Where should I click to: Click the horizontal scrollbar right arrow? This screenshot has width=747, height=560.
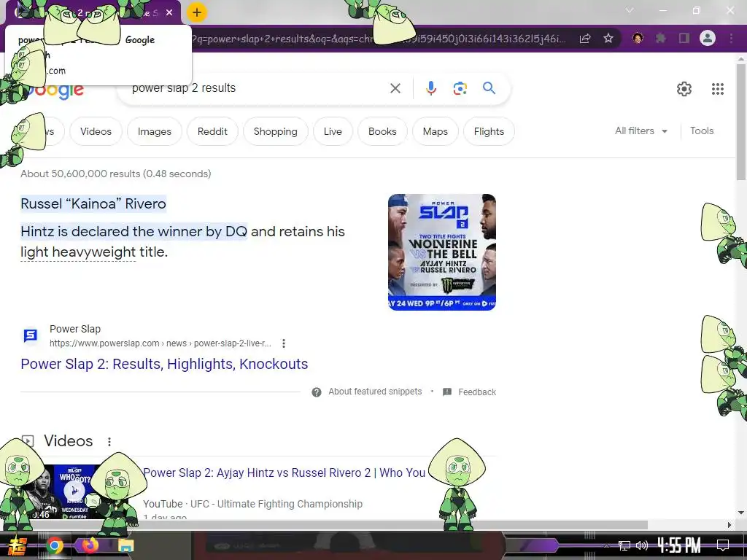pos(729,525)
